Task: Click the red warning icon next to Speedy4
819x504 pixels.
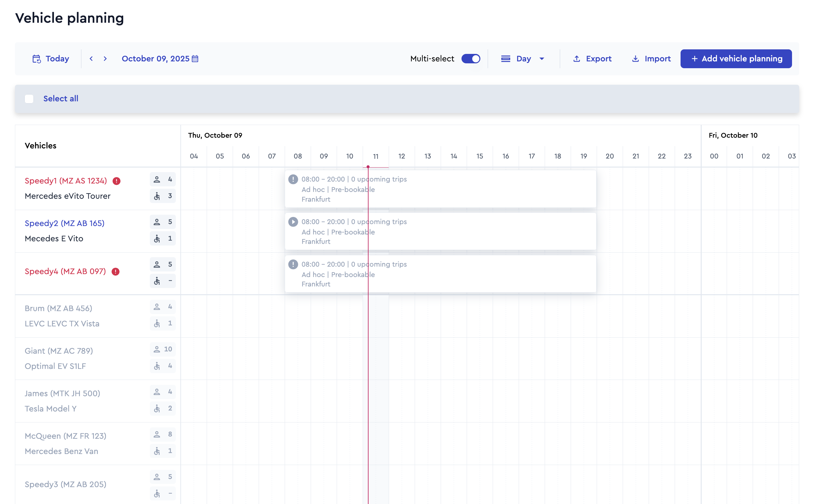Action: pos(115,272)
